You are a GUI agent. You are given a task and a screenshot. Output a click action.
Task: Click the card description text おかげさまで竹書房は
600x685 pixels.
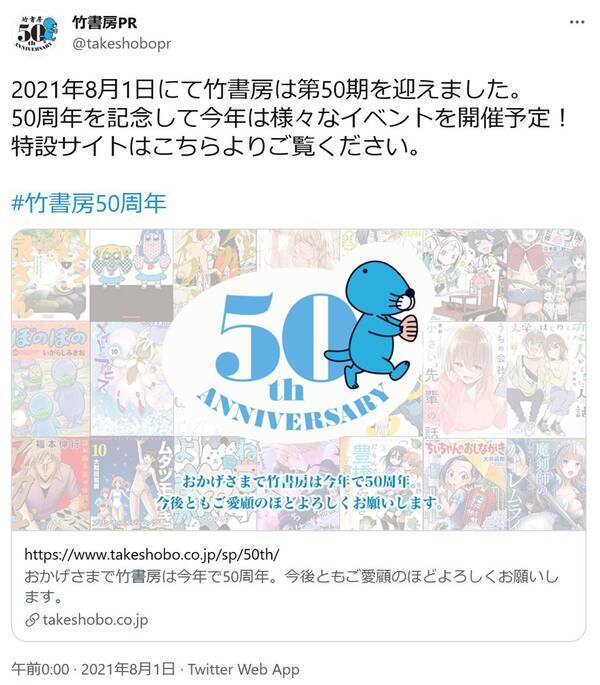(x=291, y=586)
